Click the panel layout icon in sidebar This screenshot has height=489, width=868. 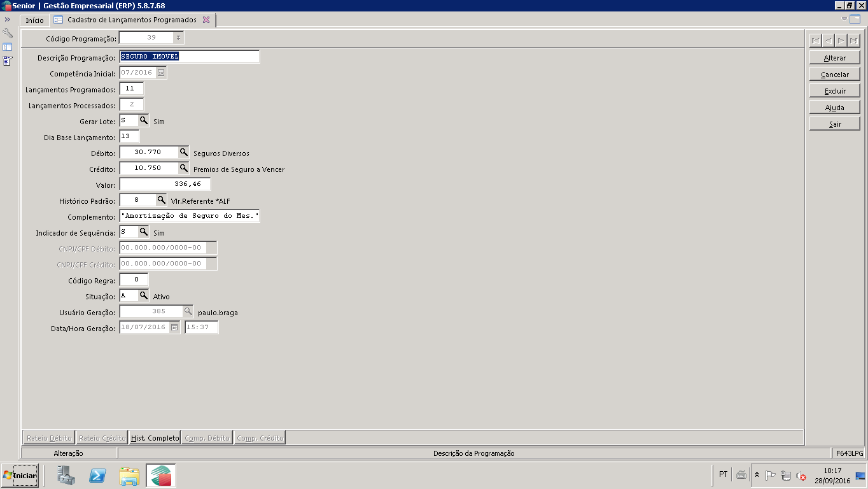point(8,47)
